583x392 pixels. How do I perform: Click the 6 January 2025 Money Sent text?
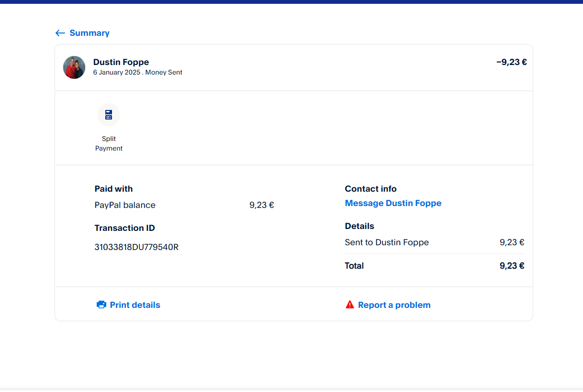tap(137, 73)
